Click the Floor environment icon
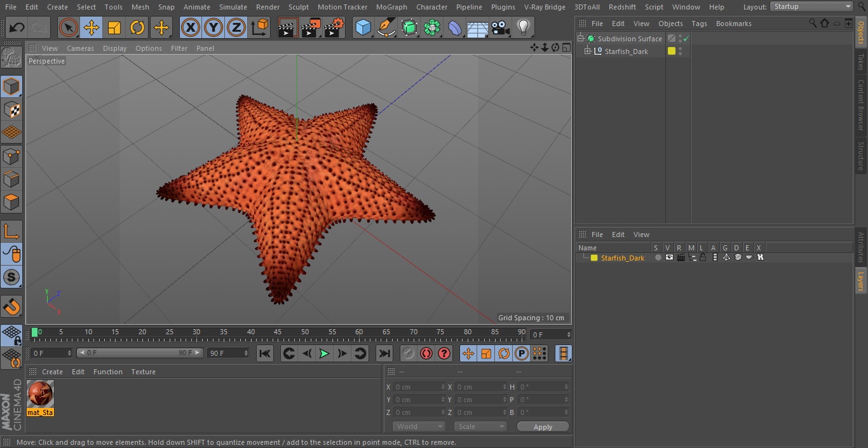Image resolution: width=868 pixels, height=448 pixels. pos(478,27)
